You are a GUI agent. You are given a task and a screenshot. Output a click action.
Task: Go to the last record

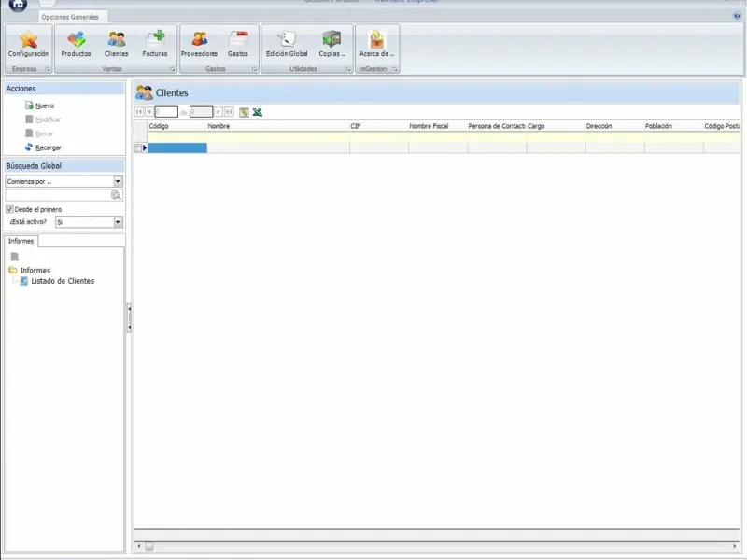pyautogui.click(x=229, y=112)
